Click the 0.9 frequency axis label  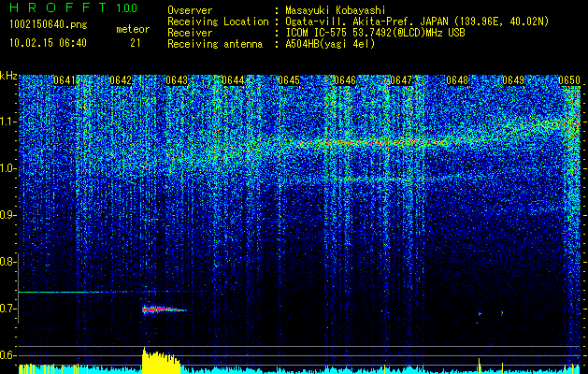[x=8, y=215]
